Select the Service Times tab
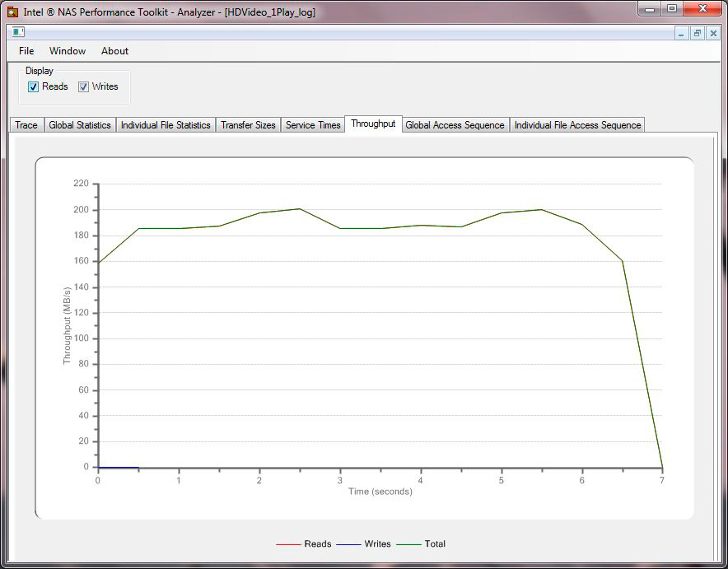 click(x=313, y=125)
